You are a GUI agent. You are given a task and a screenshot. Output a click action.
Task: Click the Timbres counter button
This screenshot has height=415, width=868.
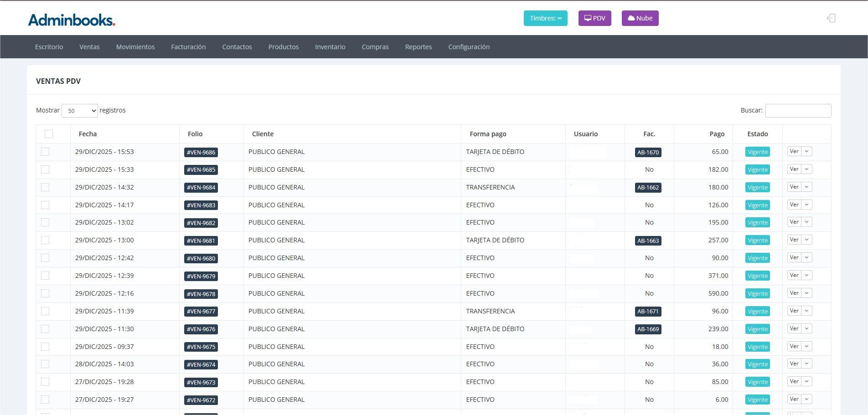point(545,18)
